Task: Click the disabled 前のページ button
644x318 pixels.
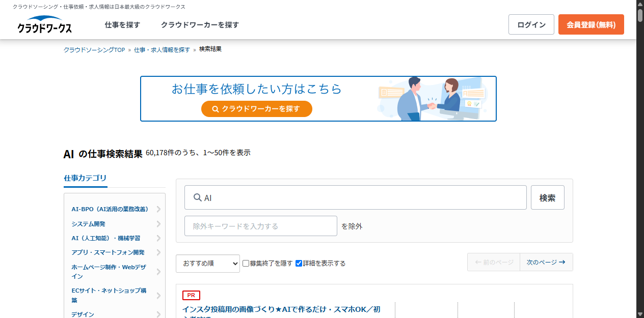Action: (494, 262)
